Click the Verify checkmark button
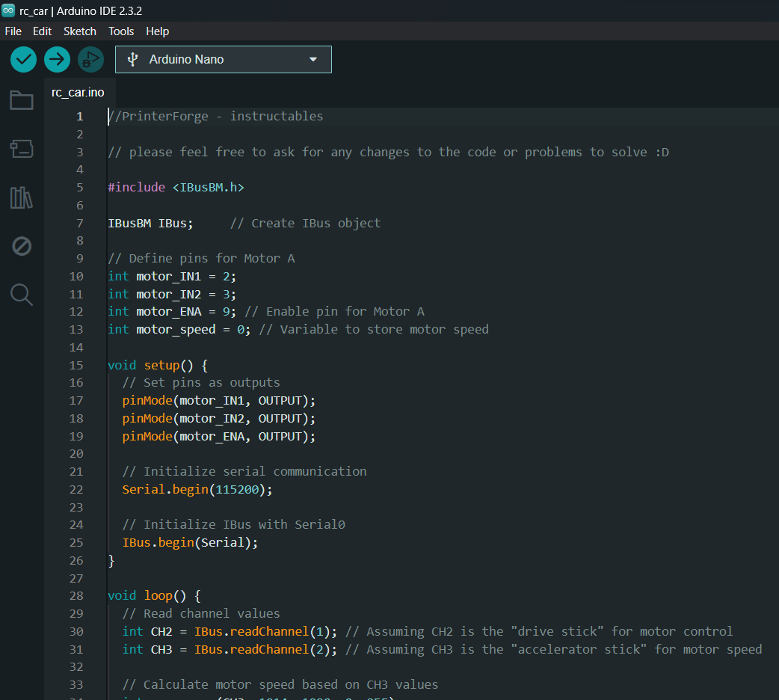This screenshot has height=700, width=779. tap(23, 60)
